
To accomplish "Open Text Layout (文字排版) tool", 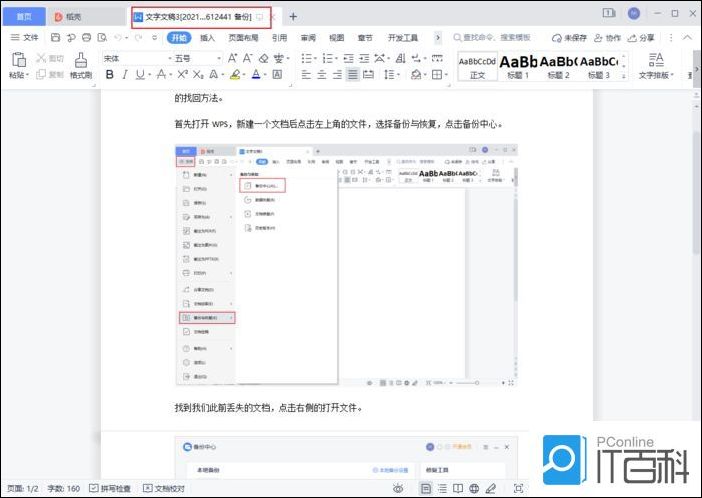I will pos(656,66).
